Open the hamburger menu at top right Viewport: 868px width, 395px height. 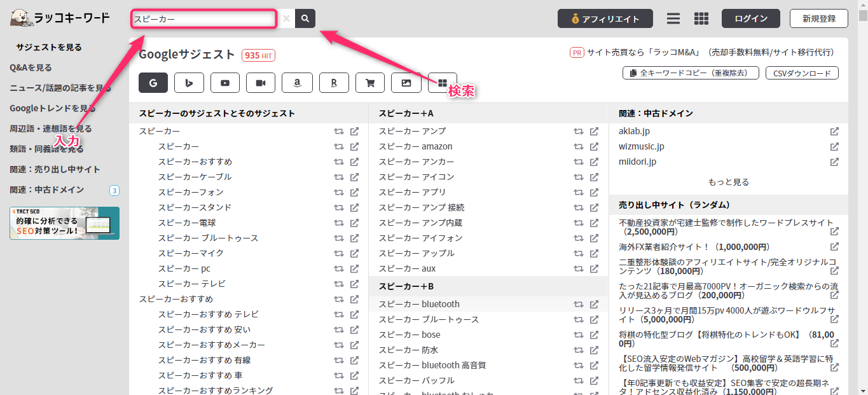673,18
